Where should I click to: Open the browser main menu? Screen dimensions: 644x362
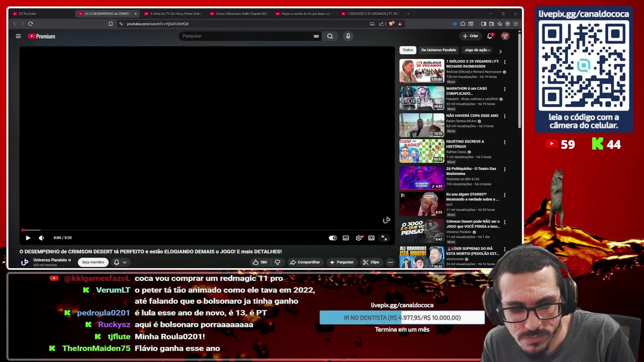click(516, 24)
